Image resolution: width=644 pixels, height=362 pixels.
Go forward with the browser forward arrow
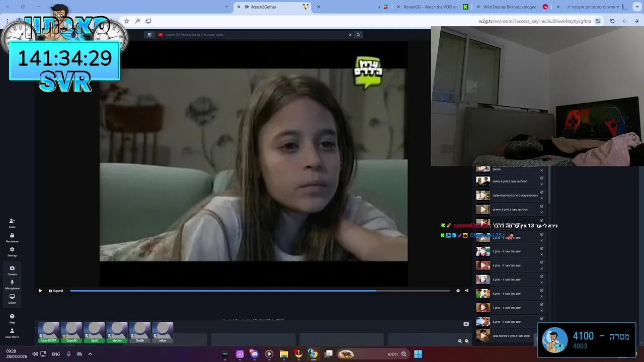point(624,21)
